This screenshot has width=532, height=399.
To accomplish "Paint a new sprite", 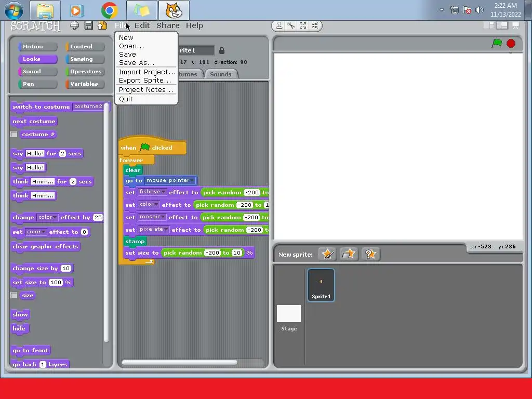I will tap(327, 254).
